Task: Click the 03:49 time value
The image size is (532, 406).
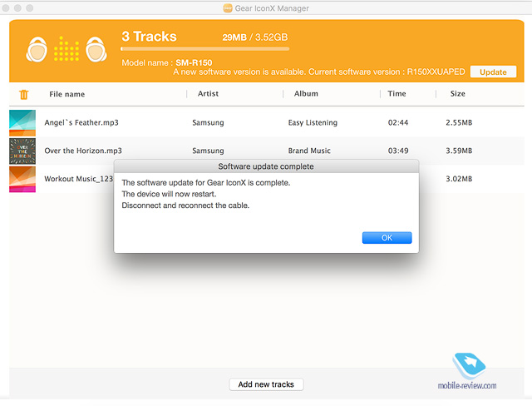Action: (398, 151)
